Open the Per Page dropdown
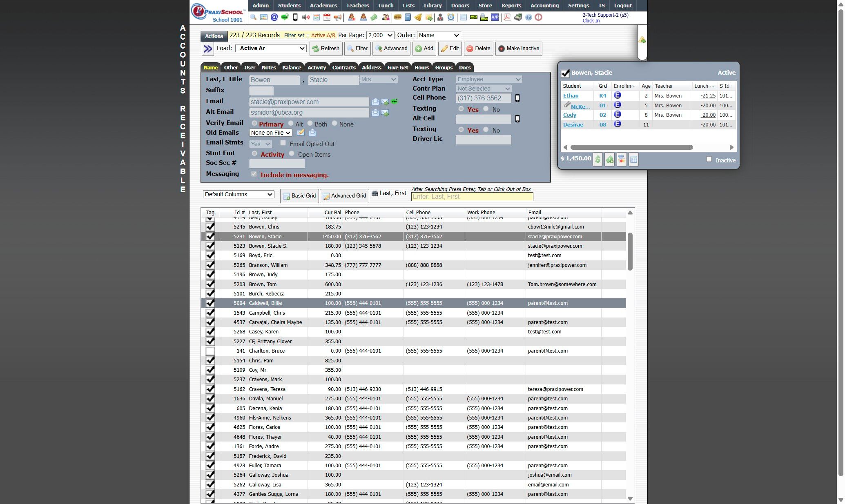This screenshot has width=845, height=504. tap(380, 36)
